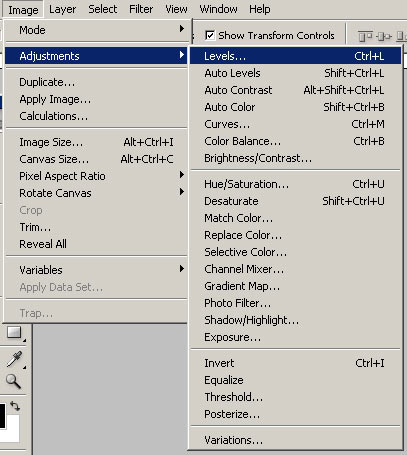The height and width of the screenshot is (455, 407).
Task: Expand the Variables submenu
Action: (x=96, y=270)
